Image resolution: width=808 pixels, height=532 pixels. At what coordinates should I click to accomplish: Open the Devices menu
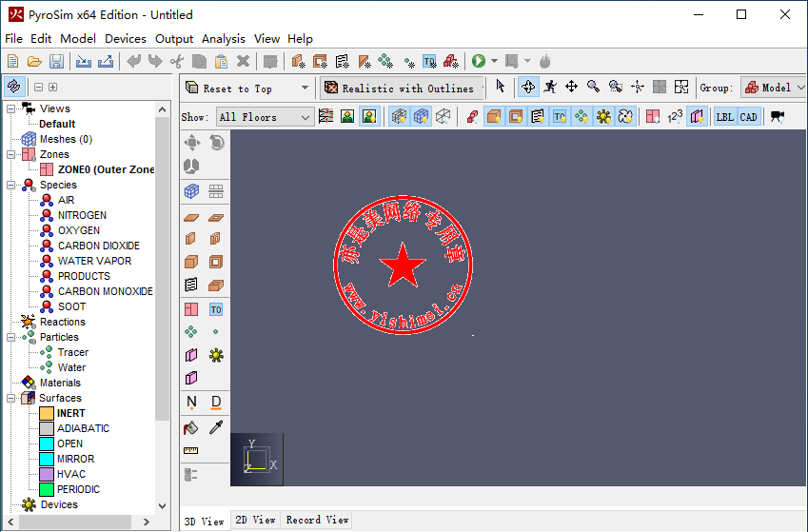(x=126, y=39)
